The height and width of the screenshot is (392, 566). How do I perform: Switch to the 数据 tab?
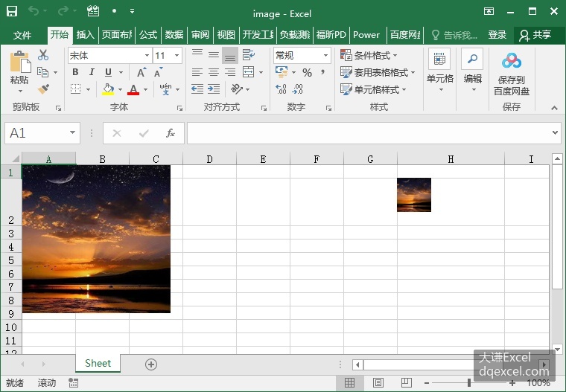point(174,35)
